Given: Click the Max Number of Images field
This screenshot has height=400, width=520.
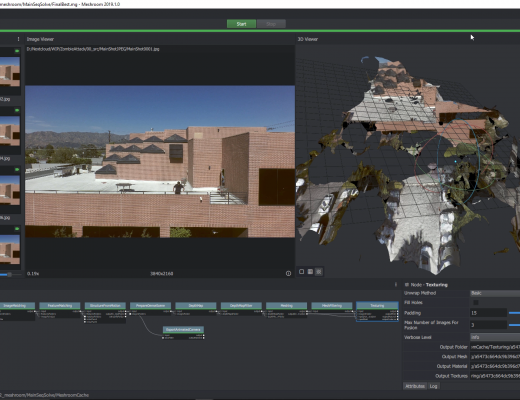Looking at the screenshot, I should 488,325.
